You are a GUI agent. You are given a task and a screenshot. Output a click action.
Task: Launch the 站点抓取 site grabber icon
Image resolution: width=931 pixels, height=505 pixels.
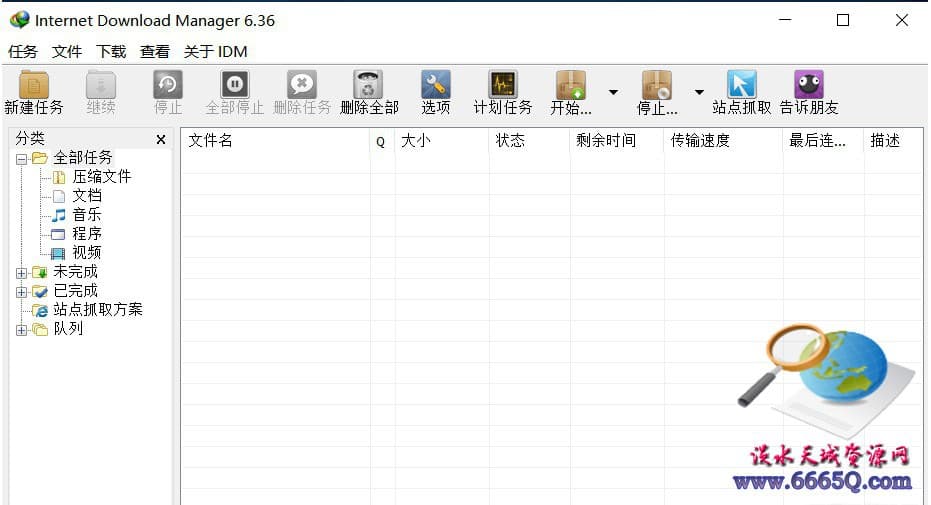742,85
